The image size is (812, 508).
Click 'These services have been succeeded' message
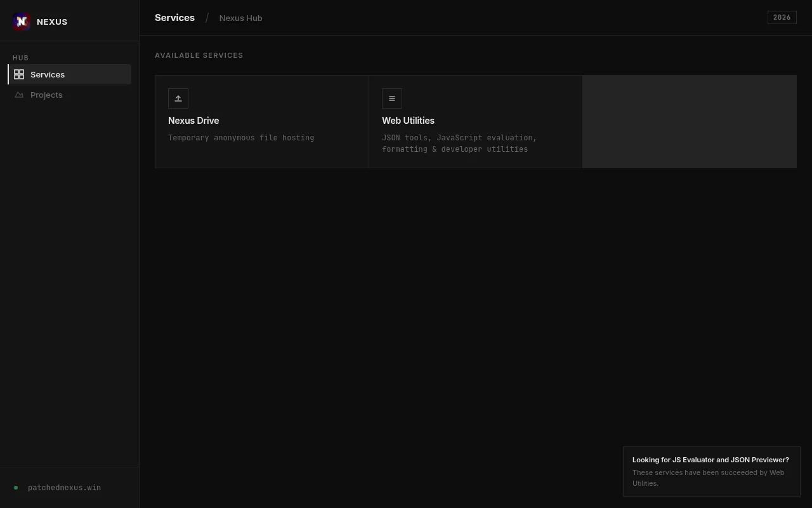click(708, 478)
